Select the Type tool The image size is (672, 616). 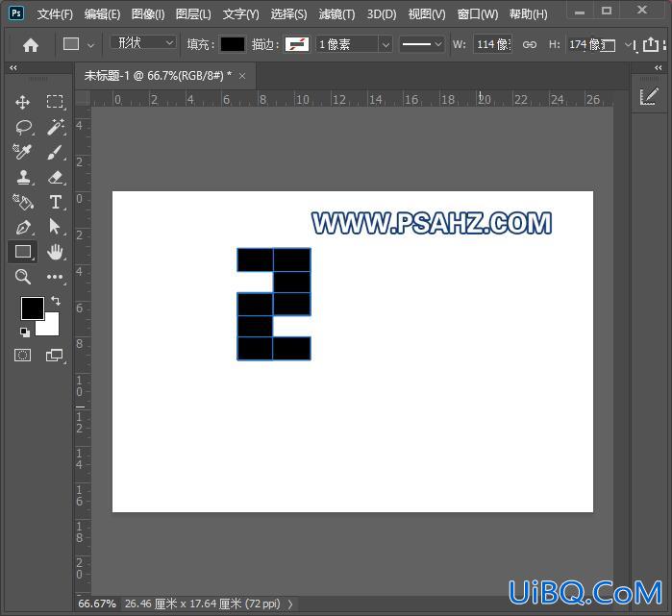[x=56, y=202]
